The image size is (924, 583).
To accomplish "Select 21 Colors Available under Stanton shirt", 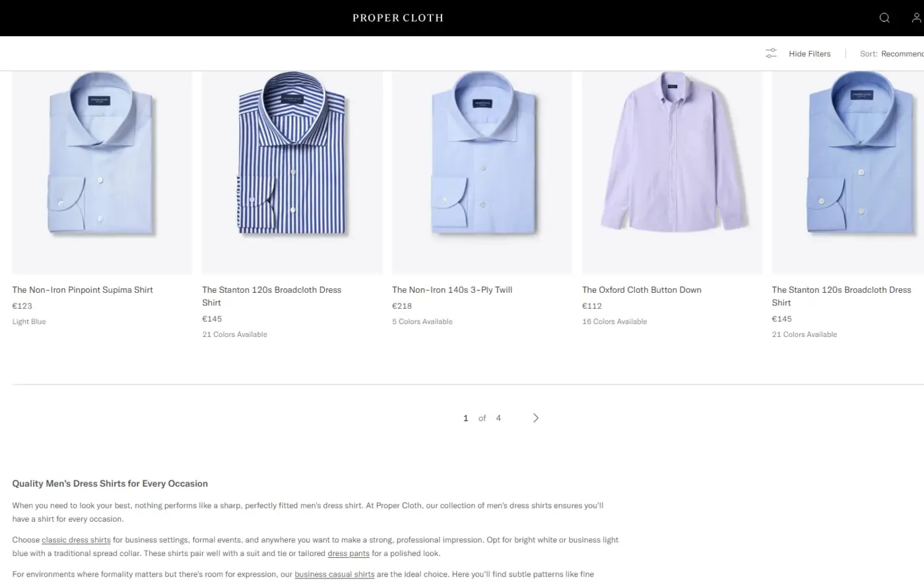I will click(x=234, y=334).
